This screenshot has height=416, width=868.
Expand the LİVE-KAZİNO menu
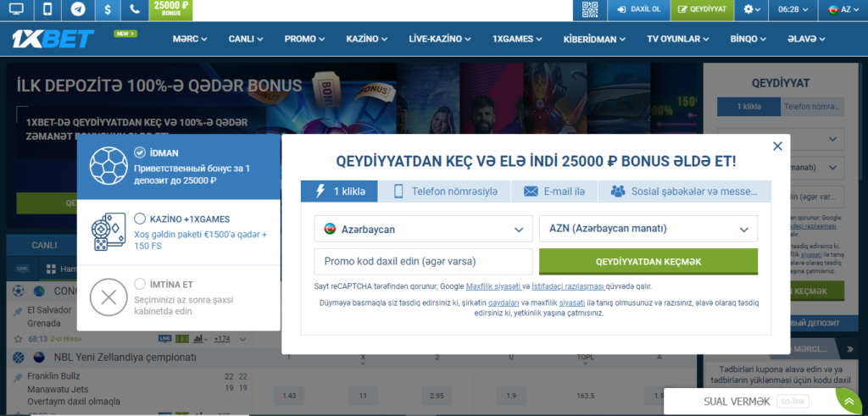(440, 39)
